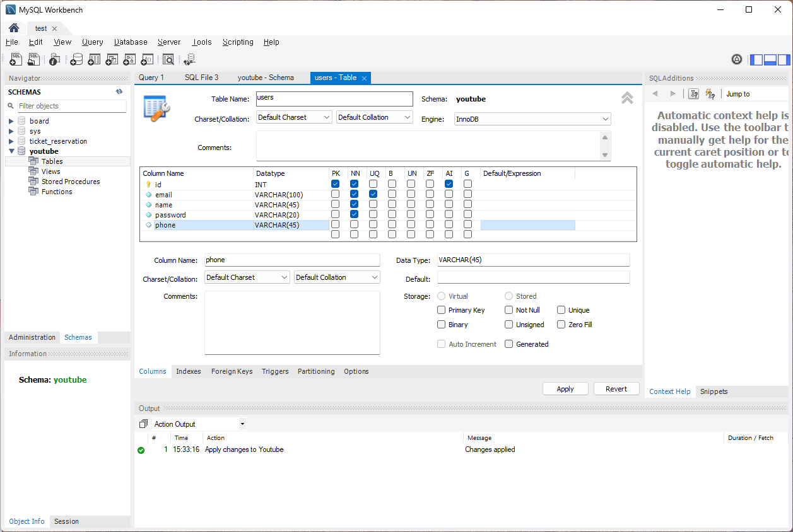Click the Apply button
Screen dimensions: 793x532
[565, 389]
